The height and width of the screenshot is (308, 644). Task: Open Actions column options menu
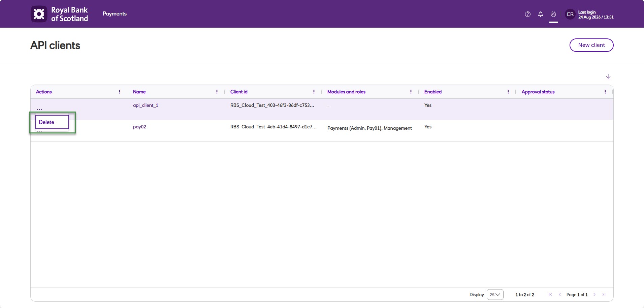(120, 92)
